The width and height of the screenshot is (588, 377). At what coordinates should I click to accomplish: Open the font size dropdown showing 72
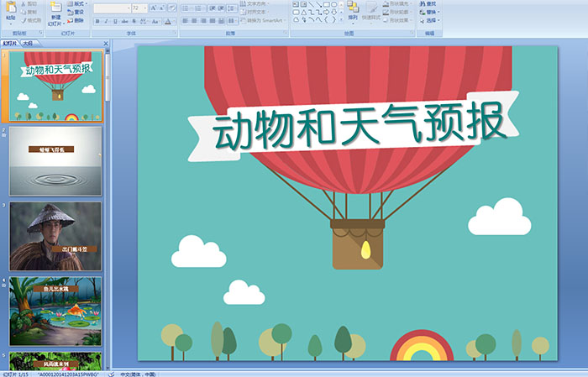tap(144, 8)
